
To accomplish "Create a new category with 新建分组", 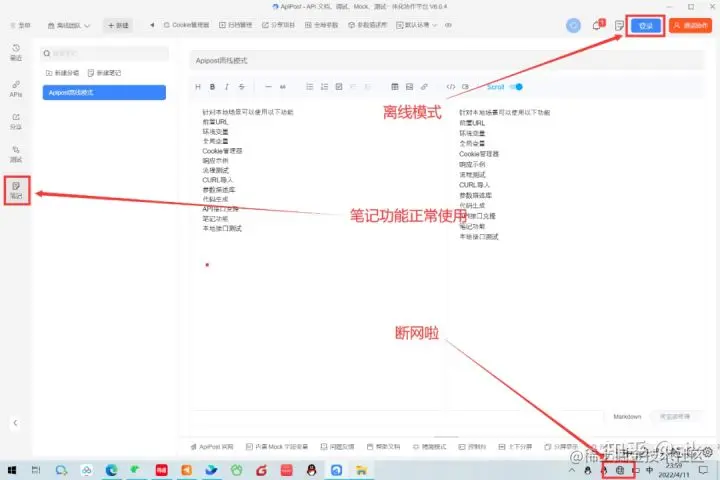I will (x=62, y=73).
